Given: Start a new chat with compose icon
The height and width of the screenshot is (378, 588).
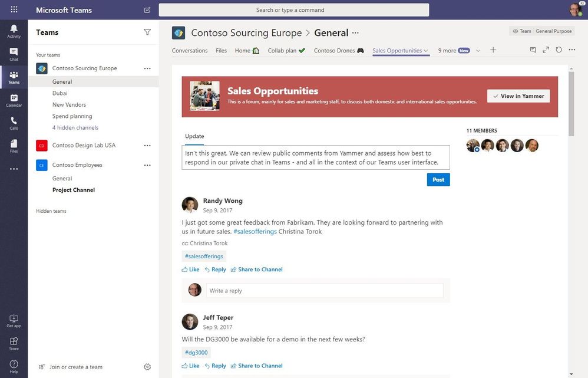Looking at the screenshot, I should click(147, 10).
